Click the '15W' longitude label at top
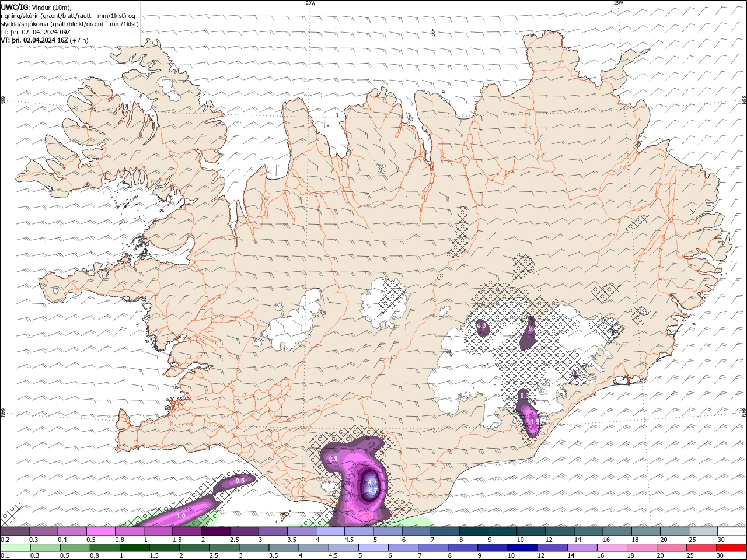The height and width of the screenshot is (560, 747). [x=618, y=3]
